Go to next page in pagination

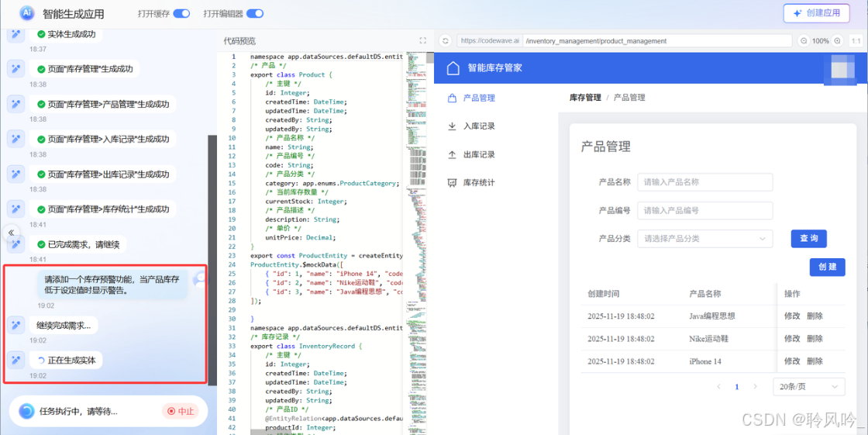tap(755, 387)
